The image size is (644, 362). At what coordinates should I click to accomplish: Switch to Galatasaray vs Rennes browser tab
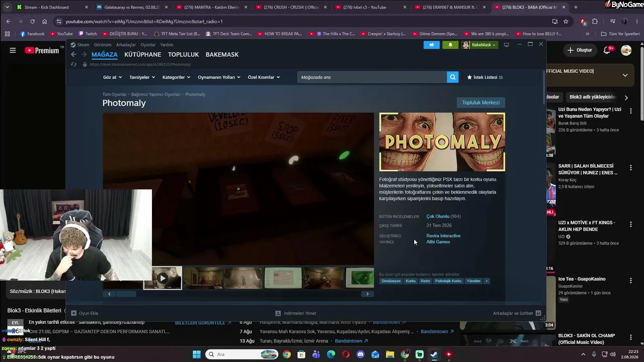(x=132, y=7)
